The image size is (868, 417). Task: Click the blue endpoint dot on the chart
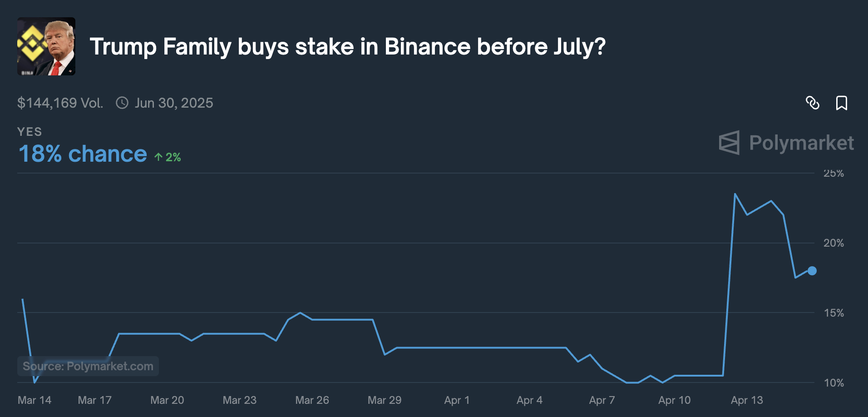pyautogui.click(x=812, y=271)
